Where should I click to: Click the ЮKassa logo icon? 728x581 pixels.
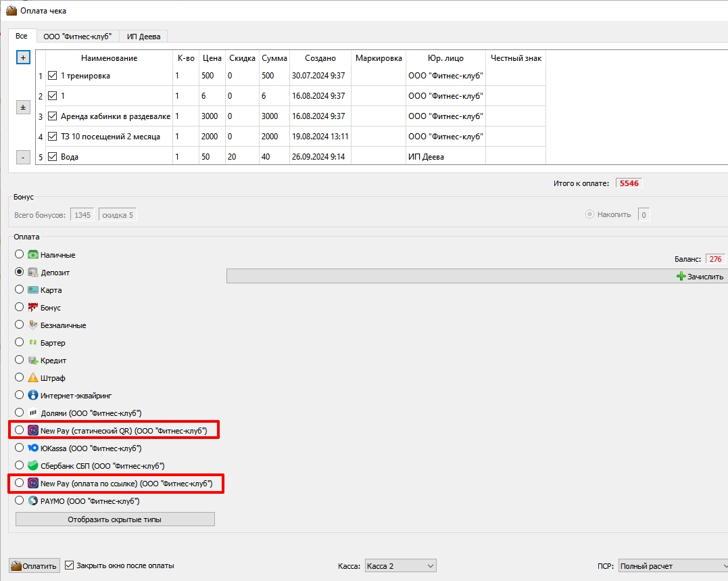pyautogui.click(x=33, y=448)
